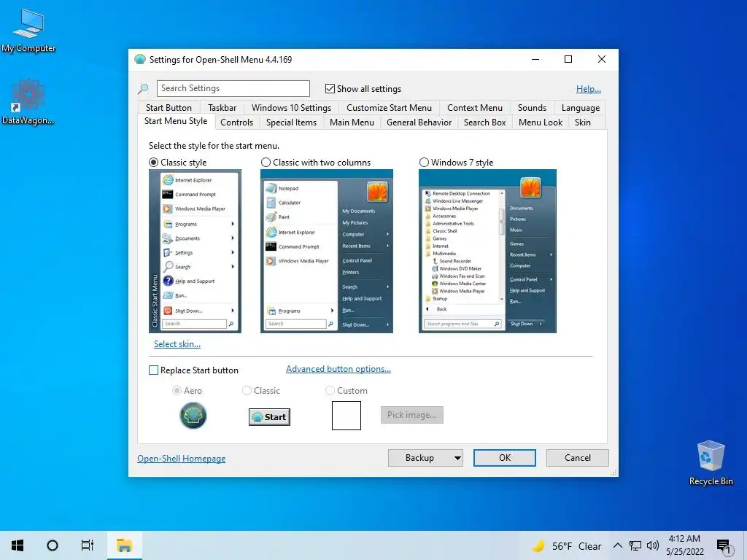Select Classic with two columns radio button
This screenshot has width=747, height=560.
coord(266,163)
